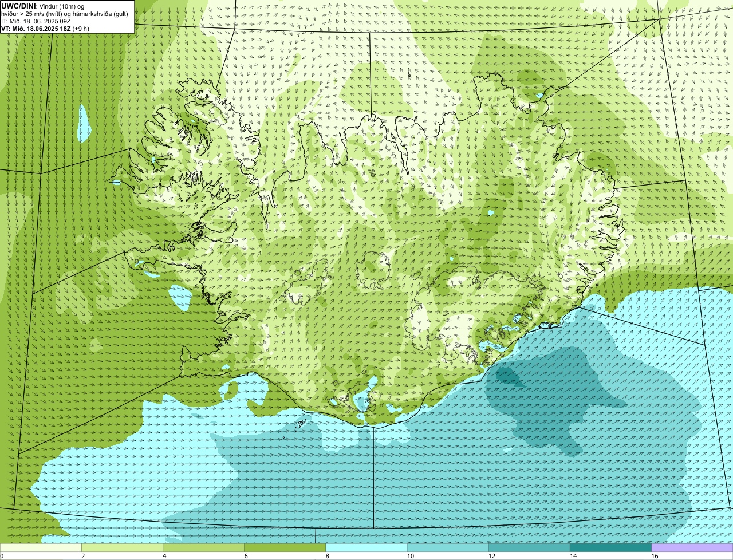Click the turquoise 10–12 legend swatch
Screen dimensions: 733x560
click(448, 548)
